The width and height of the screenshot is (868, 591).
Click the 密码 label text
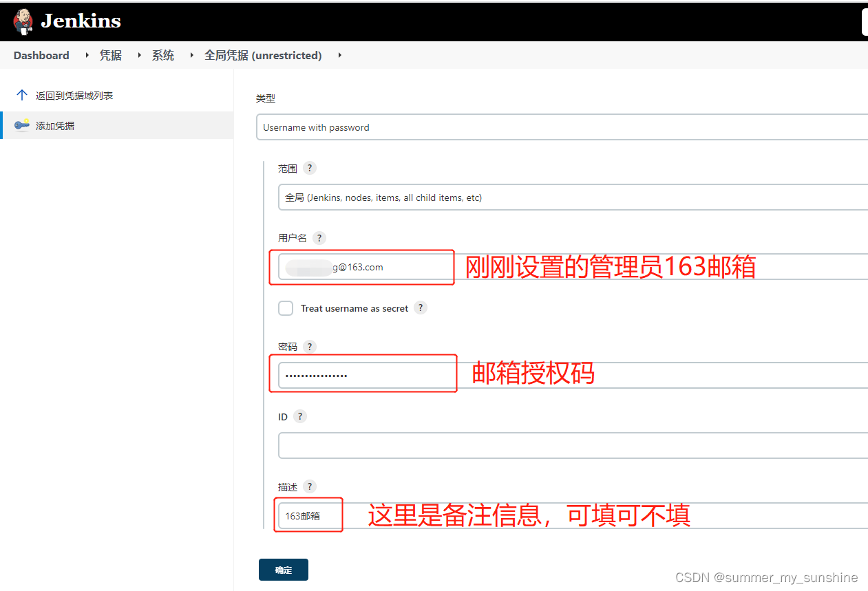tap(288, 347)
